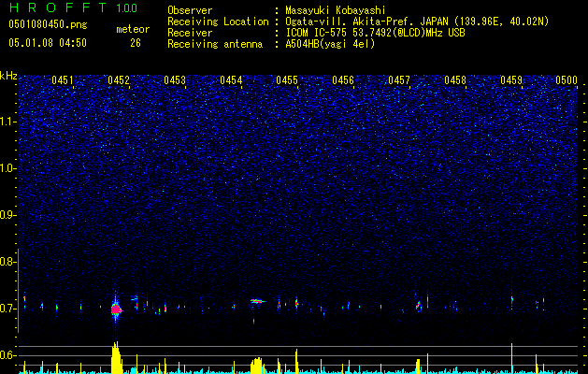Click the Receiving Location label

coord(218,22)
